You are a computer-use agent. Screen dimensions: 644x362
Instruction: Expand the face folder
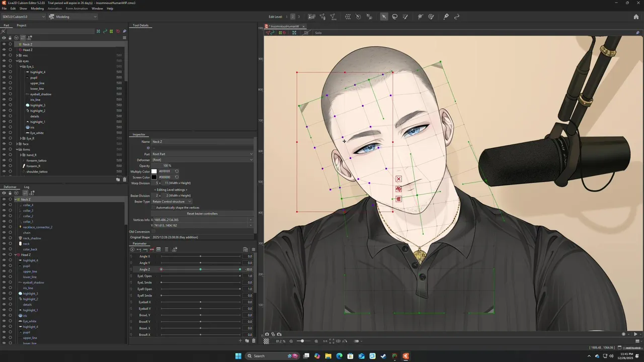pos(17,144)
